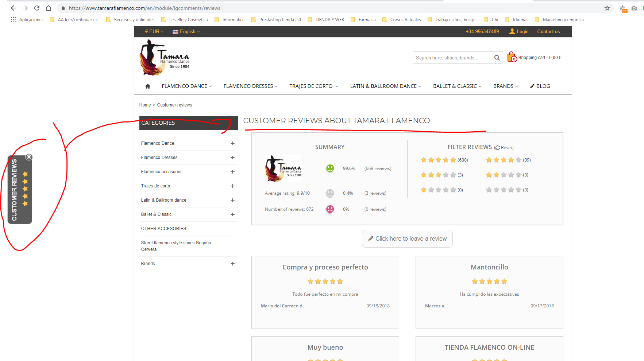
Task: Click the Reset filter icon
Action: coord(497,148)
